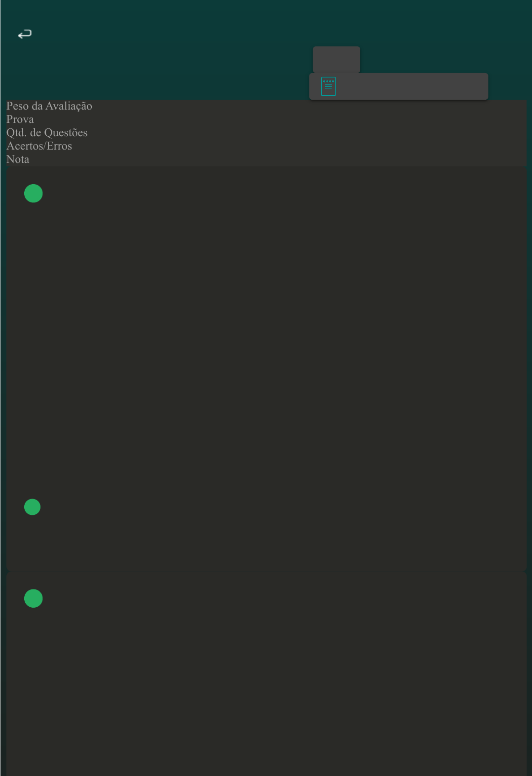Click the center of the first dark card

[266, 368]
